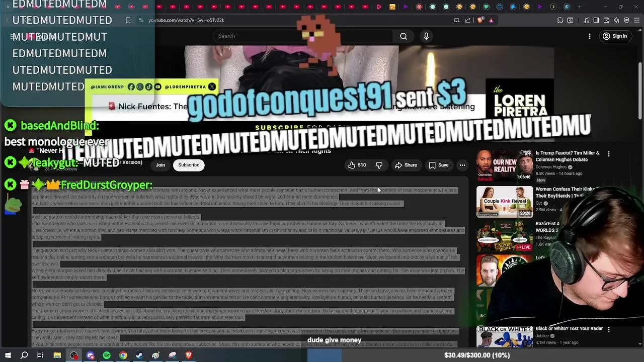
Task: Open 'Is Trump Fascist?' video thumbnail
Action: pos(504,165)
